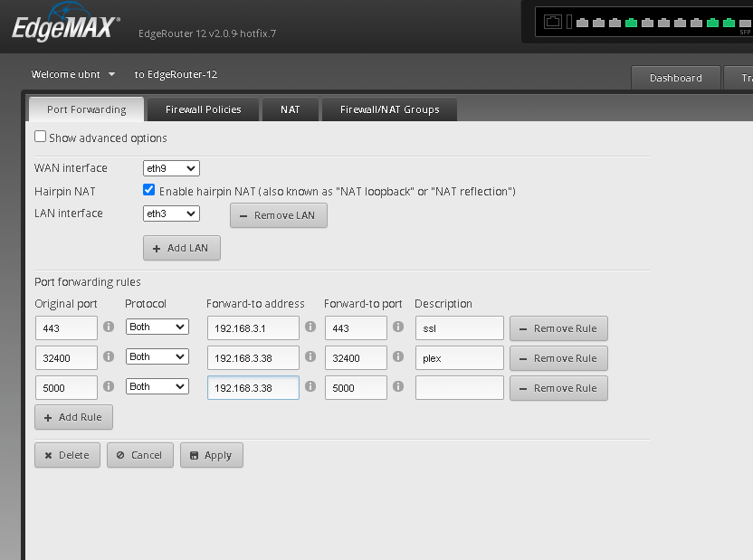Click the EdgeMAX logo
This screenshot has height=560, width=753.
[x=66, y=24]
